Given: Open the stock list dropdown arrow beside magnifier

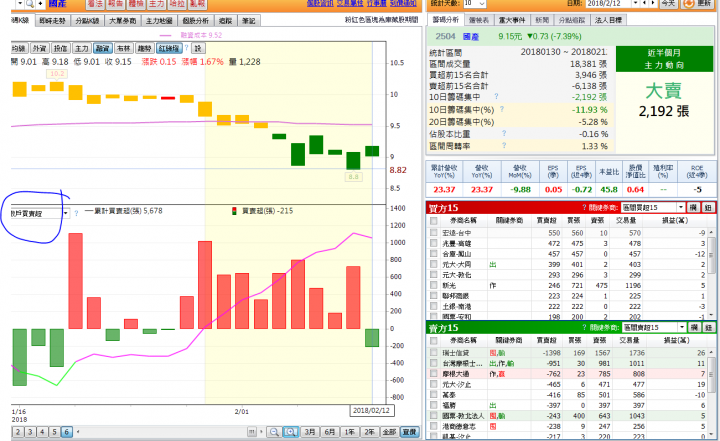Looking at the screenshot, I should (x=20, y=4).
